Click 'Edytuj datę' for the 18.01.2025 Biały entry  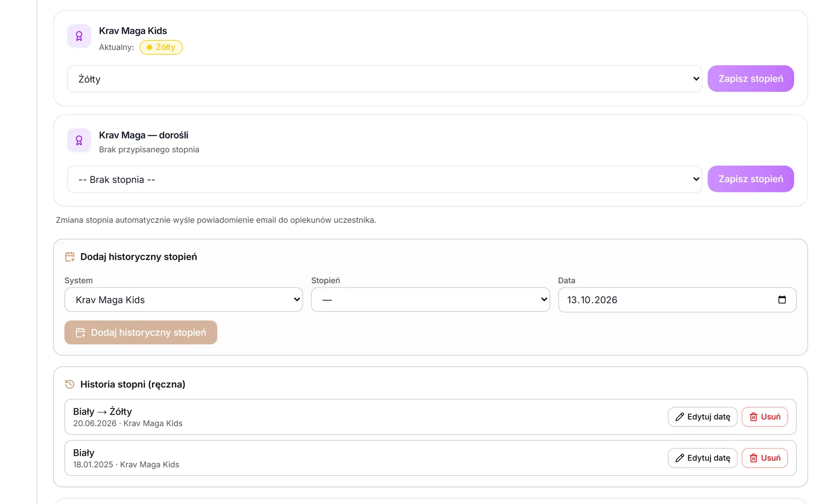click(x=702, y=458)
